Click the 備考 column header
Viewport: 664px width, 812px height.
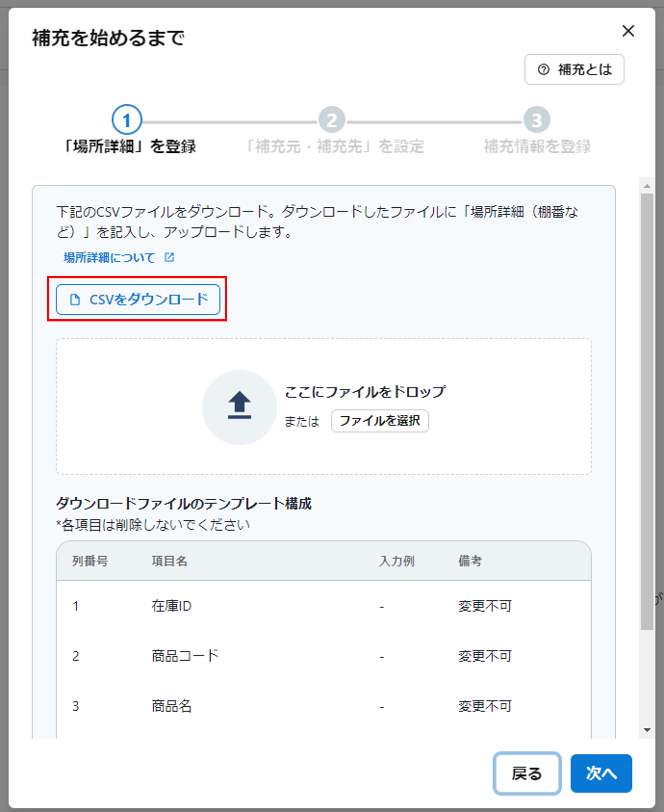(x=470, y=561)
